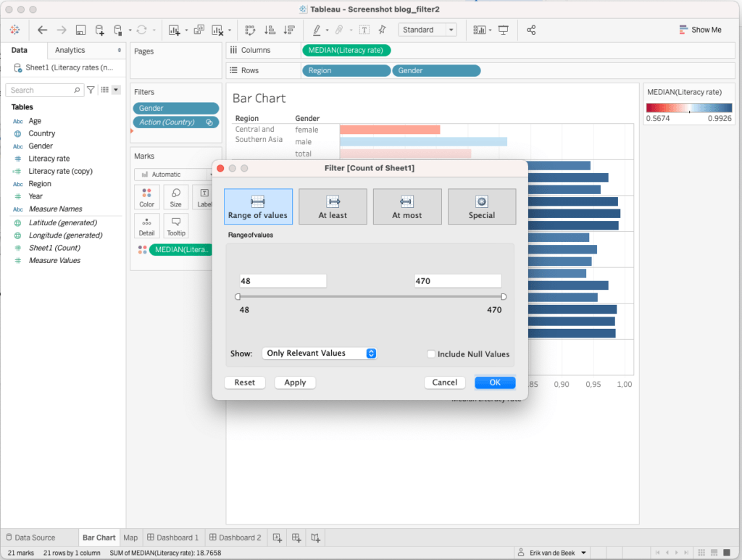This screenshot has height=560, width=742.
Task: Select the At least filter option
Action: 333,206
